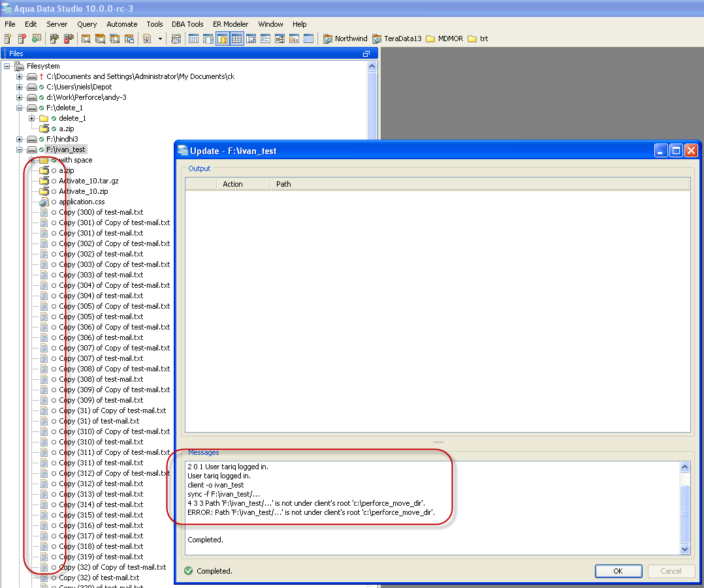Click the table-with-side-panel toolbar icon

point(208,39)
